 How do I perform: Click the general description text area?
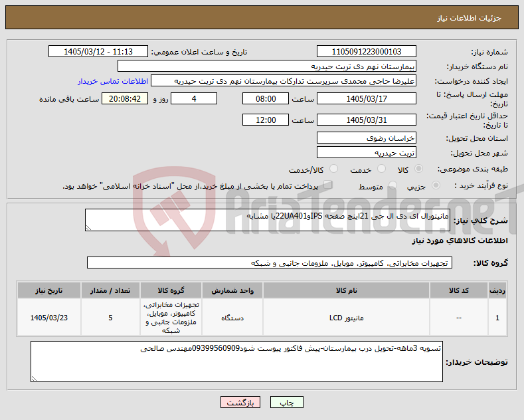click(268, 220)
